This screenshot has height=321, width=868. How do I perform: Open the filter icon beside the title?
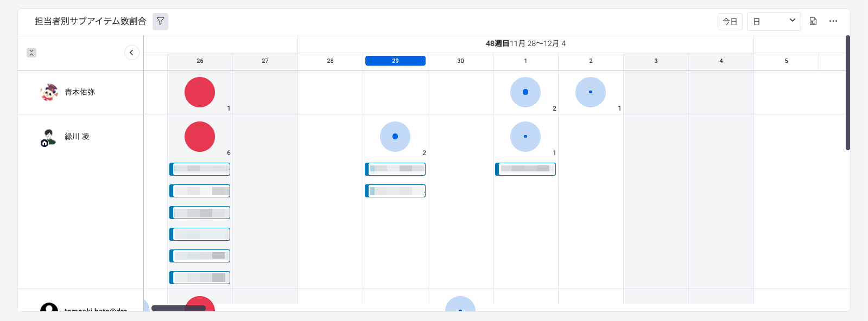160,22
